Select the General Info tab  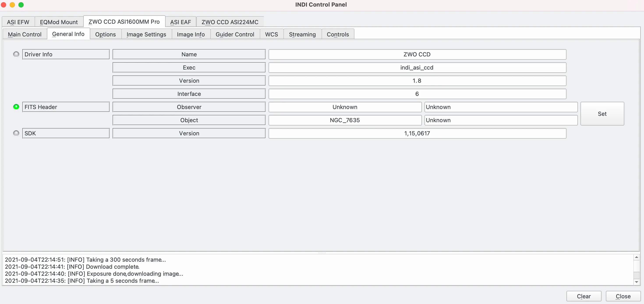click(68, 34)
